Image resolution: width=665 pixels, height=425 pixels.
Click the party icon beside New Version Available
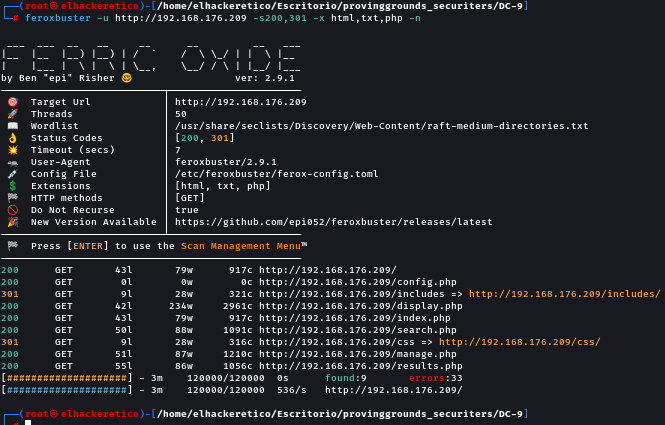coord(12,222)
